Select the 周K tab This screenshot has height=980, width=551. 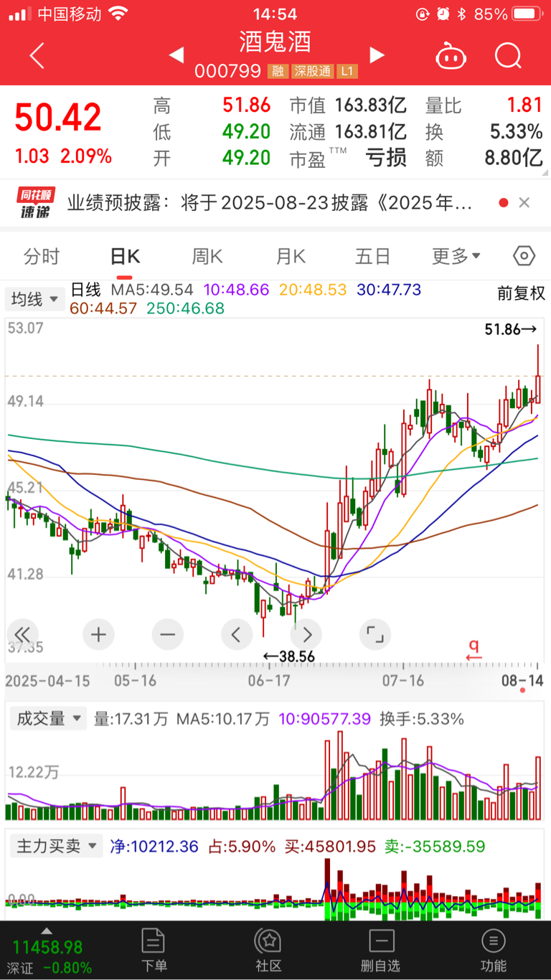(x=207, y=256)
